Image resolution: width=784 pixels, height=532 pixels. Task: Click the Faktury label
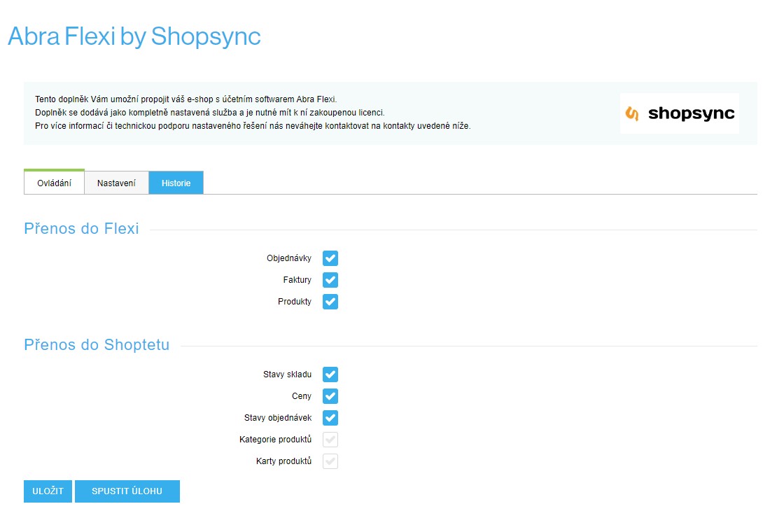pyautogui.click(x=297, y=280)
